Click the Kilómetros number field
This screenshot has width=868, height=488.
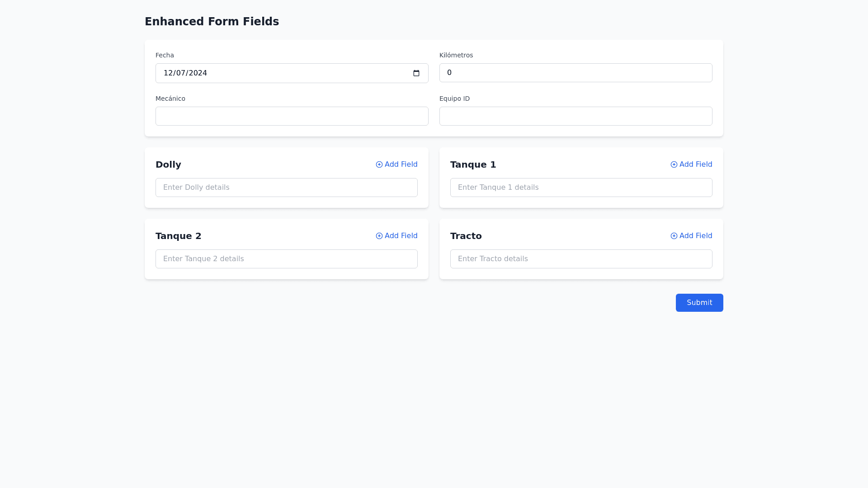coord(576,73)
